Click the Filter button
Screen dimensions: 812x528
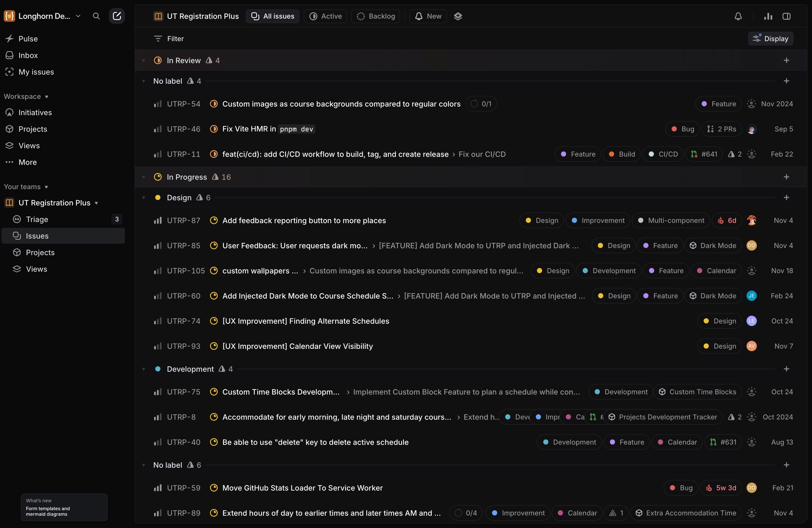click(x=169, y=39)
